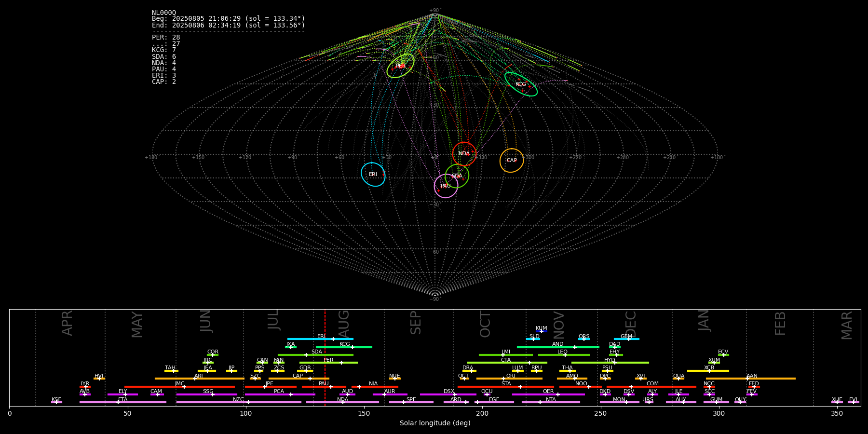Select the cyan ERI radiant circle
Image resolution: width=868 pixels, height=434 pixels.
pos(373,174)
